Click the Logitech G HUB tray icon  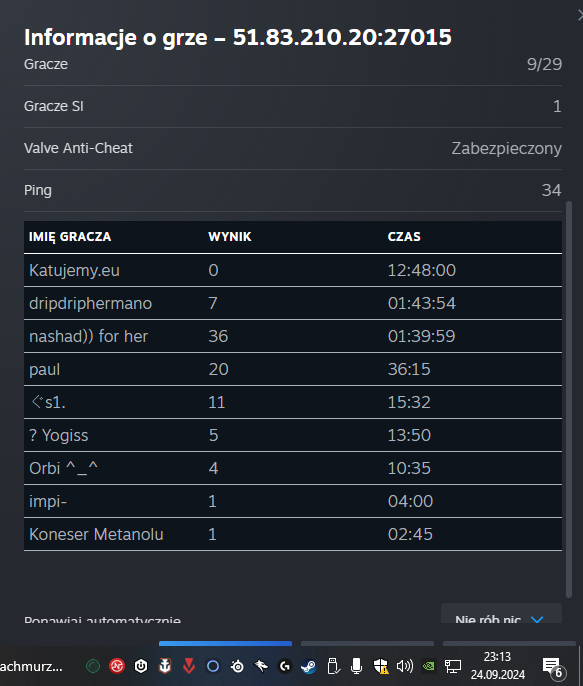point(285,666)
